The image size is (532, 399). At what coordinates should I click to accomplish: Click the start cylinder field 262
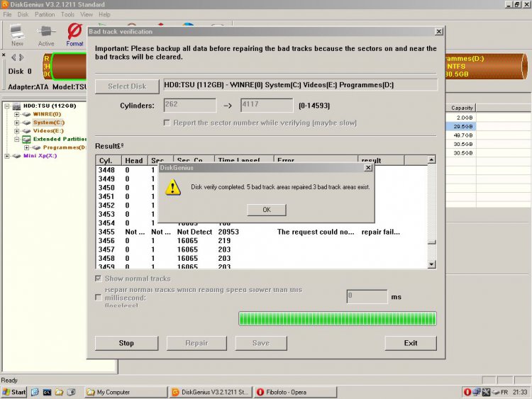tap(189, 106)
